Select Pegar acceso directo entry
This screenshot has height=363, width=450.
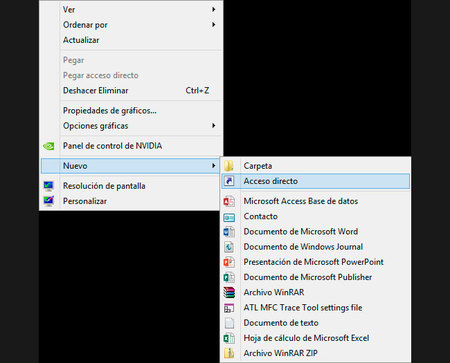(x=131, y=75)
